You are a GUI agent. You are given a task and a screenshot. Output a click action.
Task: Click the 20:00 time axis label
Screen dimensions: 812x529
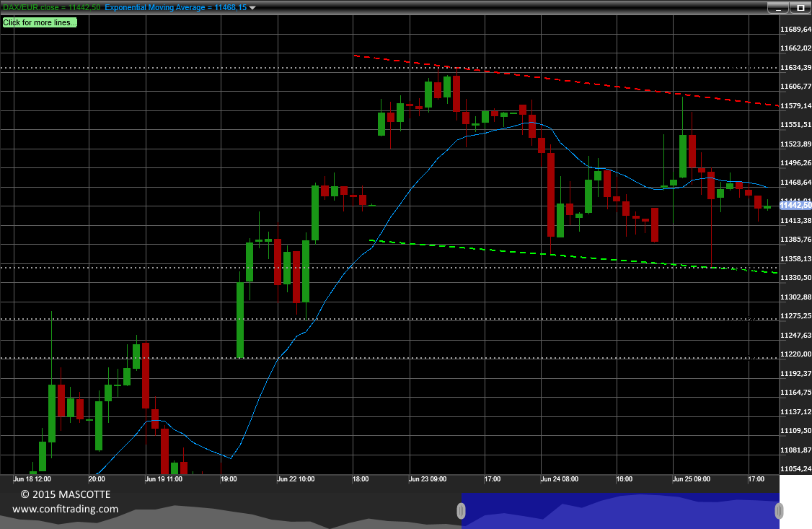97,478
